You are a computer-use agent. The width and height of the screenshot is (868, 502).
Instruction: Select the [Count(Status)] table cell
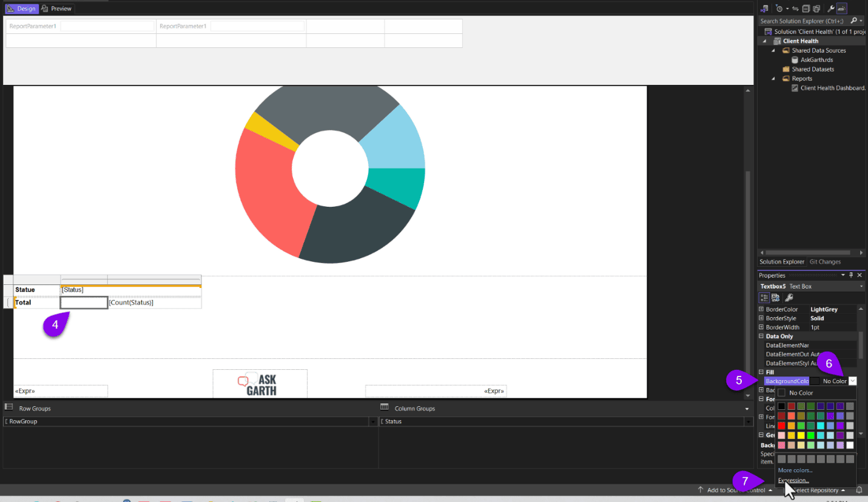155,303
